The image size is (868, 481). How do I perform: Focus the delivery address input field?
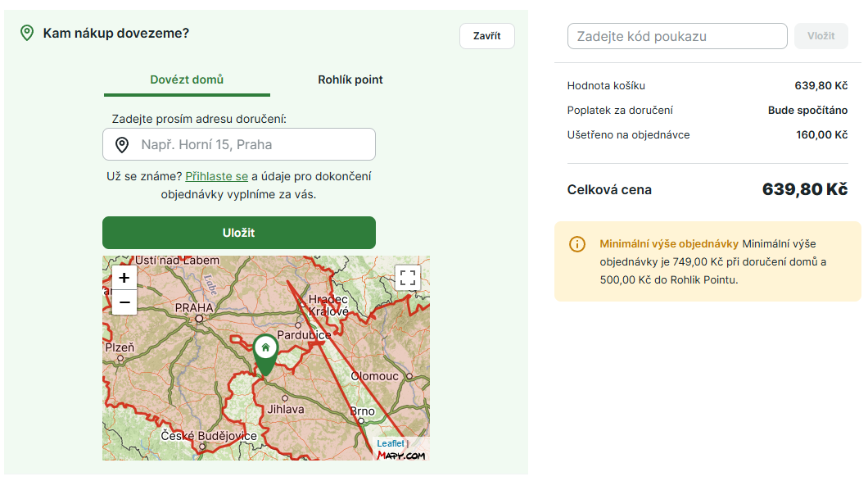click(254, 145)
